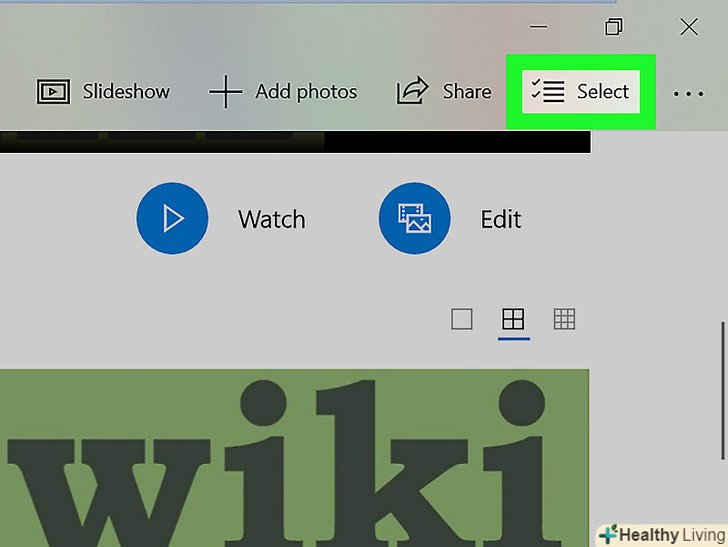728x547 pixels.
Task: Switch to medium grid view
Action: tap(513, 319)
